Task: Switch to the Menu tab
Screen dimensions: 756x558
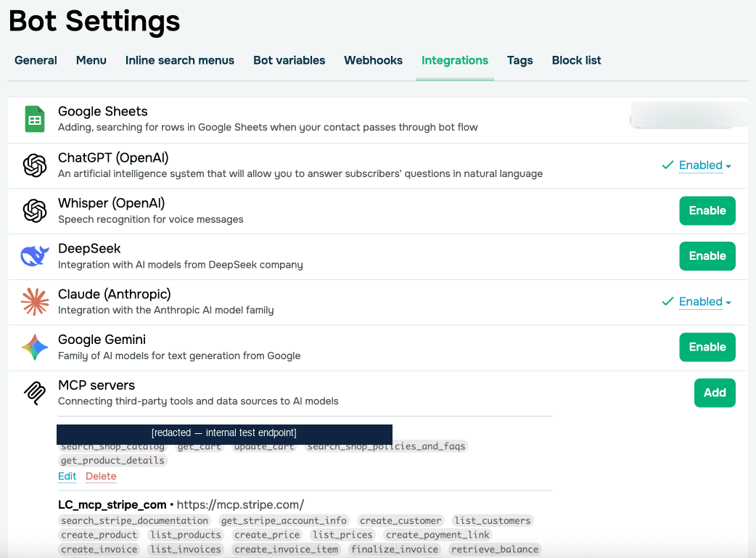Action: point(91,60)
